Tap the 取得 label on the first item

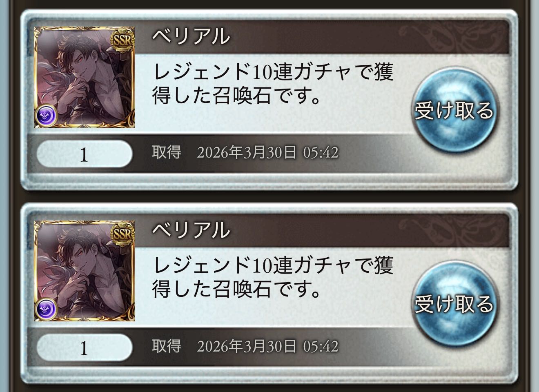[167, 152]
